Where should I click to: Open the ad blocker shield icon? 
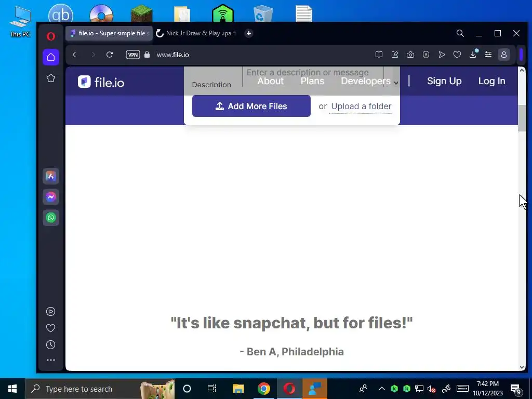click(x=426, y=55)
